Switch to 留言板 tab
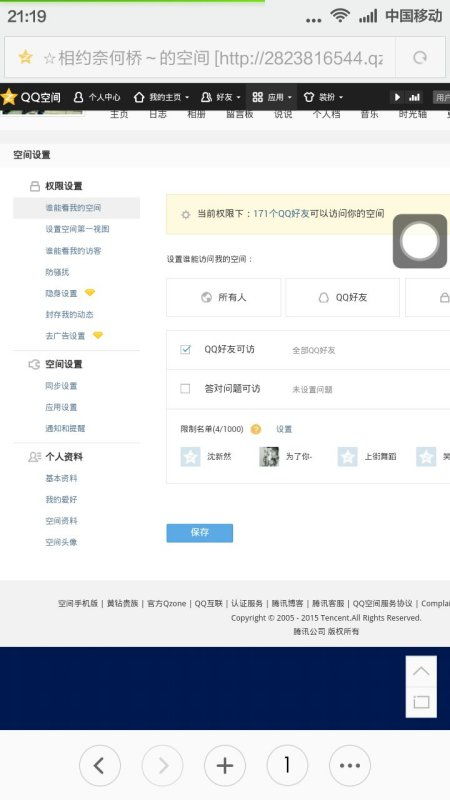This screenshot has width=450, height=800. tap(240, 114)
